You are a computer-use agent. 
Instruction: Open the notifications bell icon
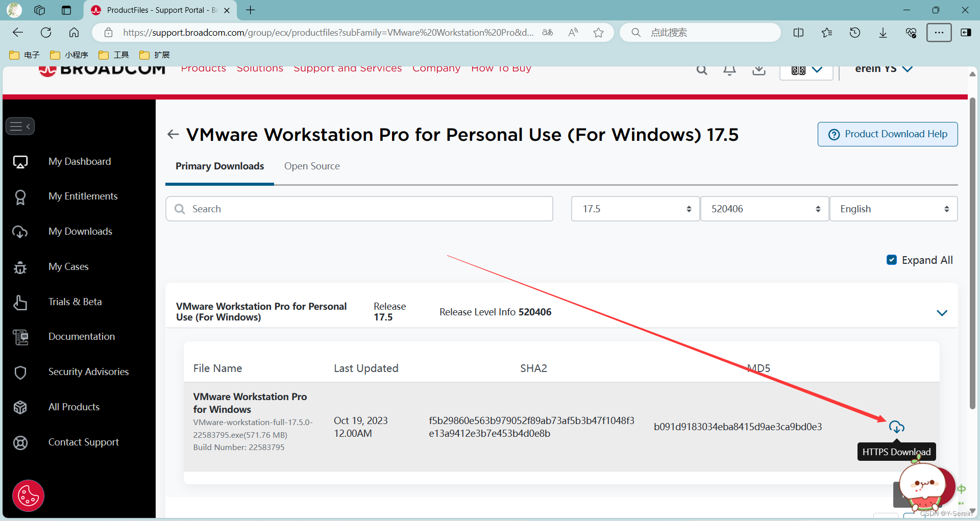[729, 70]
